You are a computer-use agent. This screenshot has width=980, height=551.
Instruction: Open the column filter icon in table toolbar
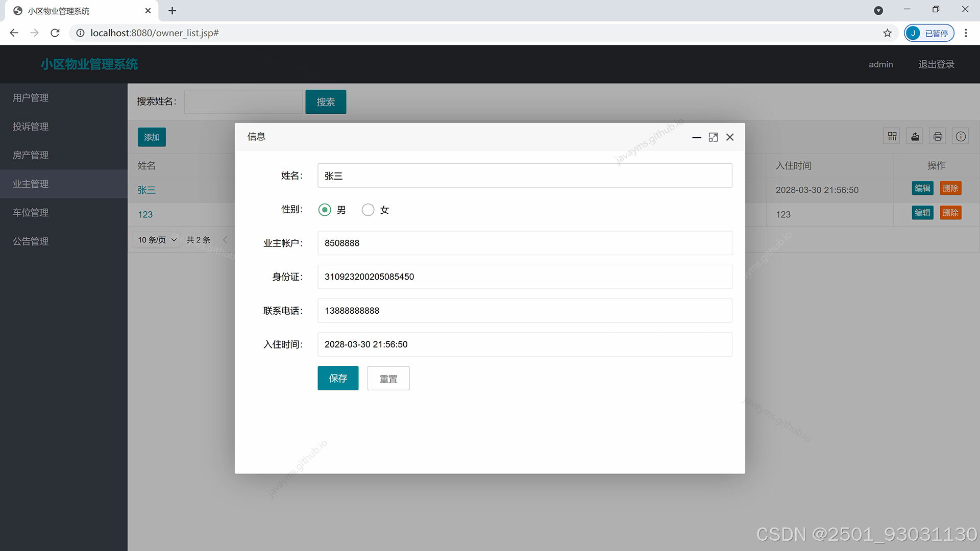click(x=892, y=136)
